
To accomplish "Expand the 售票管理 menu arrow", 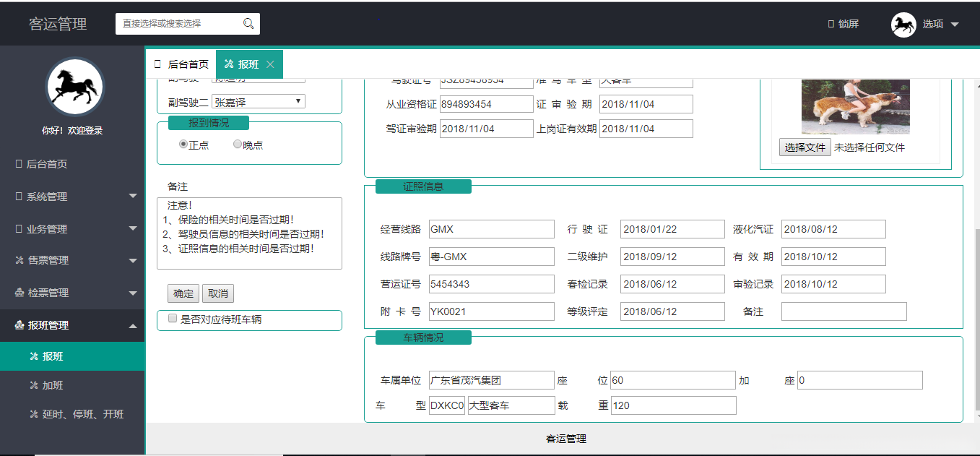I will [x=133, y=260].
